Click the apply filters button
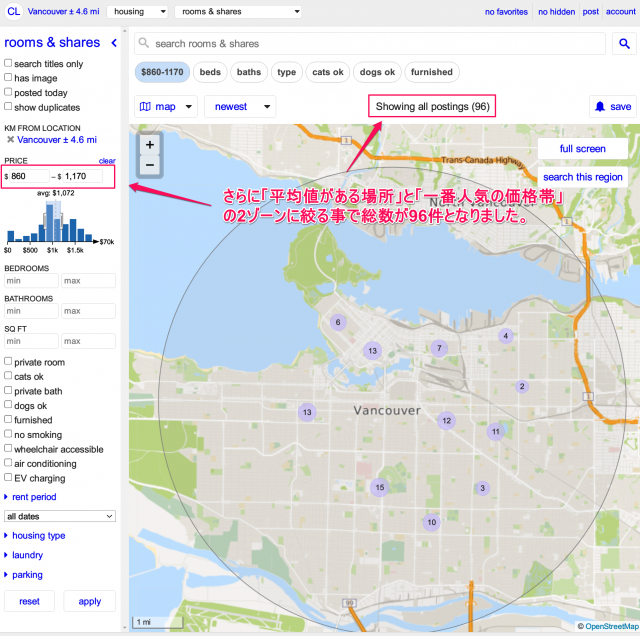This screenshot has width=640, height=636. coord(89,601)
